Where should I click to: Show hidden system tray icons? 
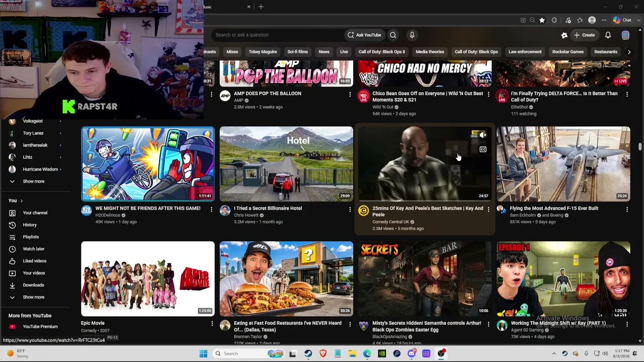[x=554, y=353]
